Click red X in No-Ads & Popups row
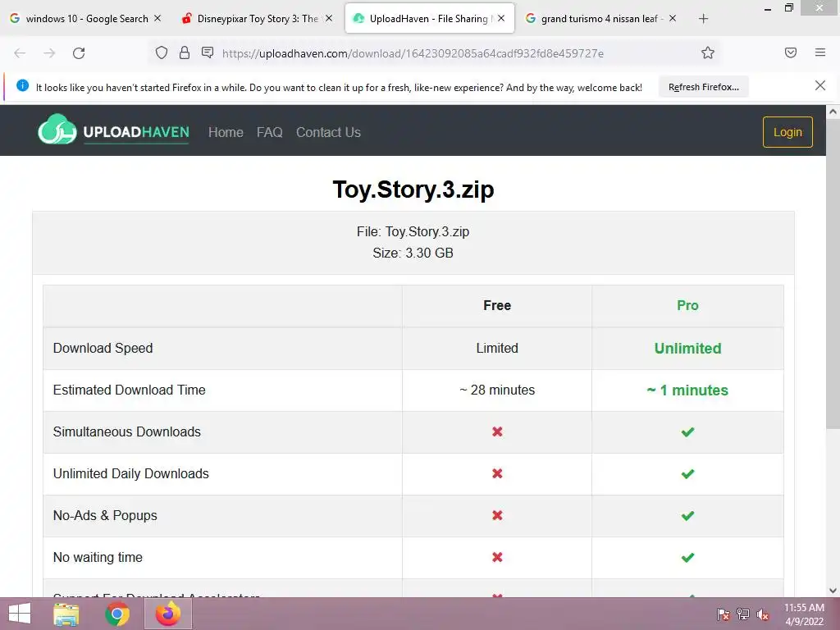 [497, 515]
